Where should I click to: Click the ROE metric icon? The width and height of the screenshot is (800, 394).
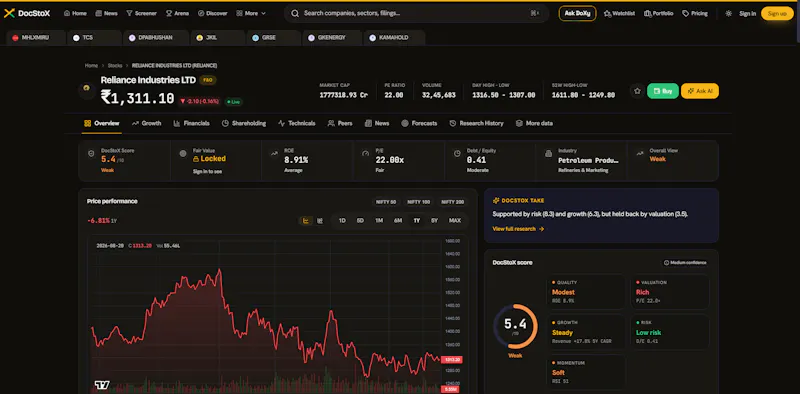(274, 153)
